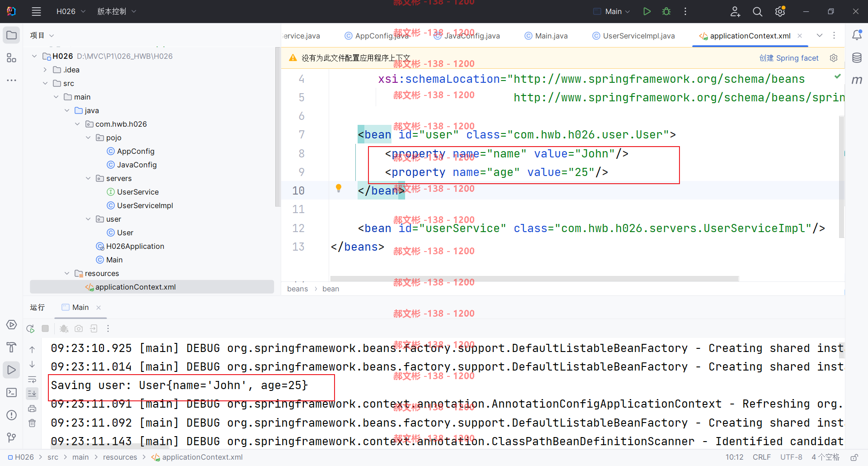Close the Main run tab
This screenshot has height=466, width=868.
(99, 308)
